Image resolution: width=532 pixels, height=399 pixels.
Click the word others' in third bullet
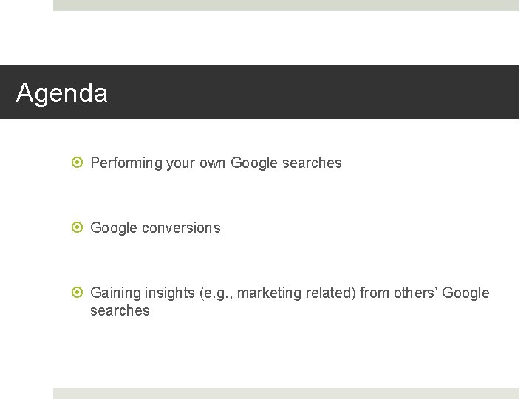click(416, 293)
